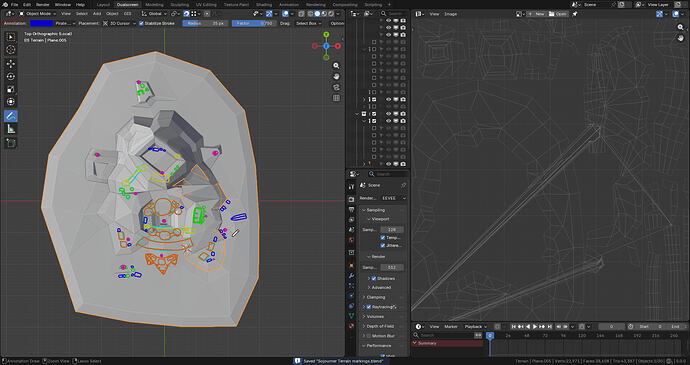Adjust the stabilizer Factor slider
Screen dimensions: 690x365
255,23
